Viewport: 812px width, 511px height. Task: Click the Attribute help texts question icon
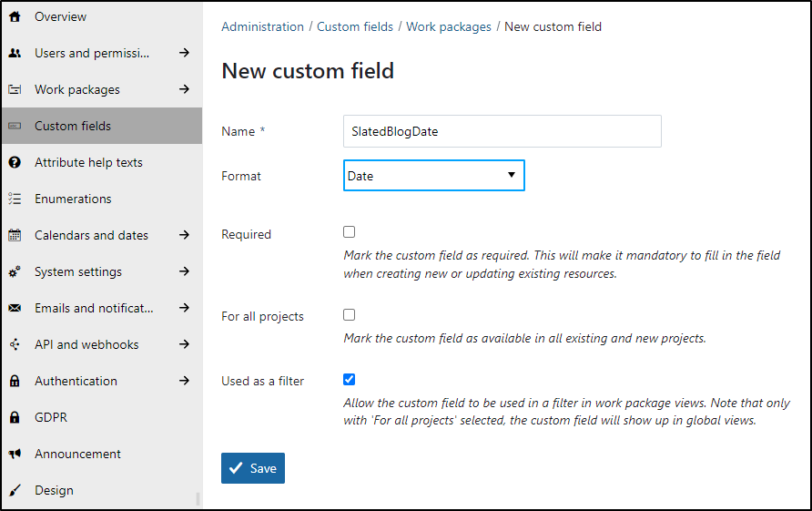(15, 162)
